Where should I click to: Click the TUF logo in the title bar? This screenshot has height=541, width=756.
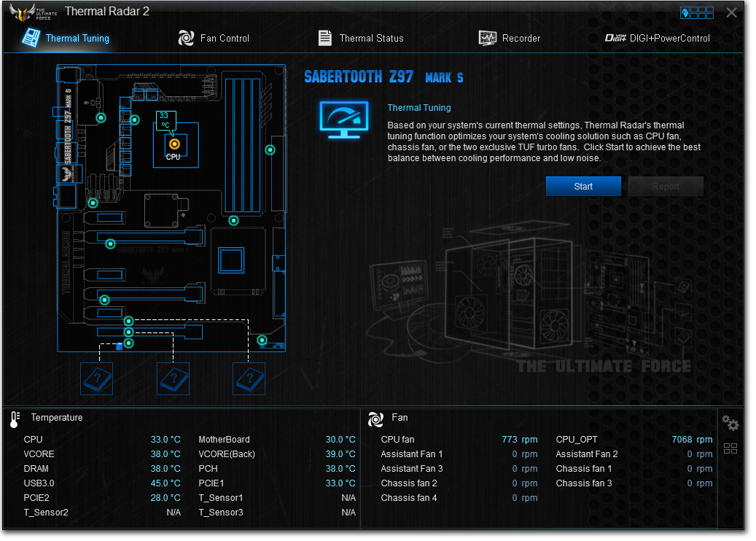tap(33, 12)
